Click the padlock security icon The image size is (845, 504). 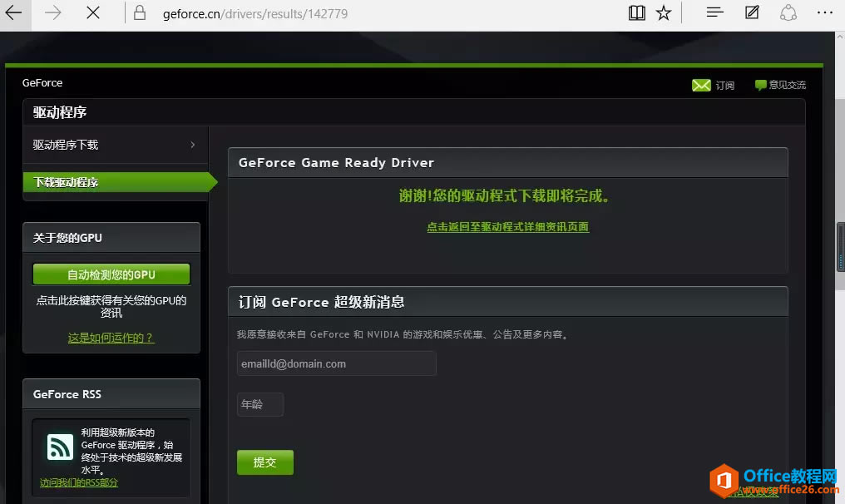click(140, 13)
